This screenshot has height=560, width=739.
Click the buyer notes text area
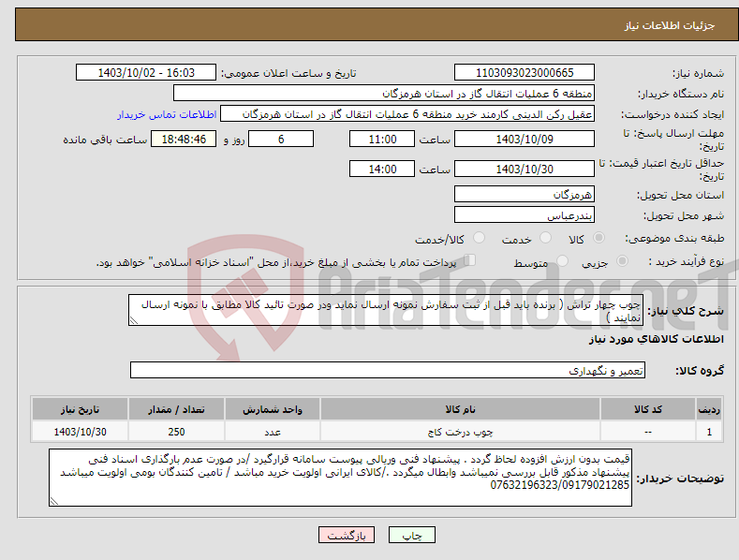(340, 478)
